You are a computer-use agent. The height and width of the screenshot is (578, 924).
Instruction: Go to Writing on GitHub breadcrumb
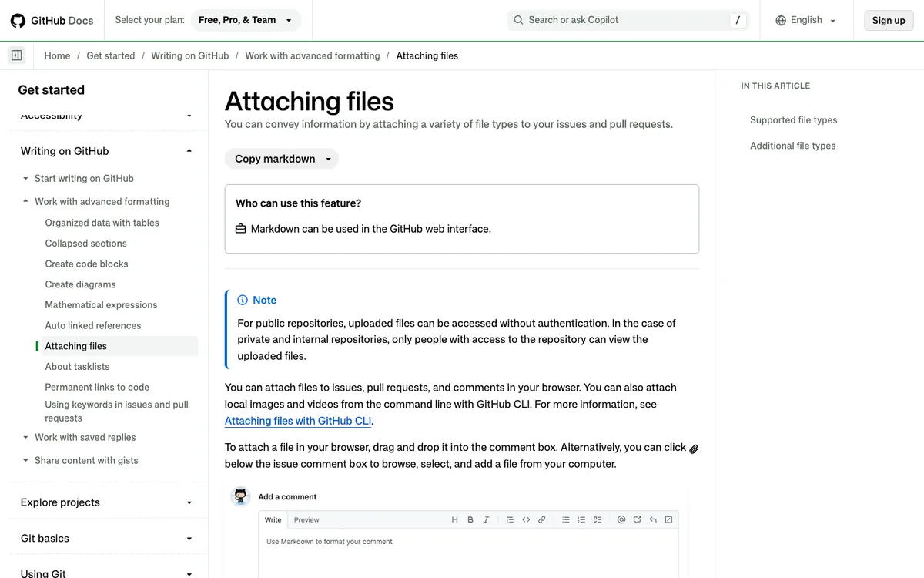click(190, 55)
